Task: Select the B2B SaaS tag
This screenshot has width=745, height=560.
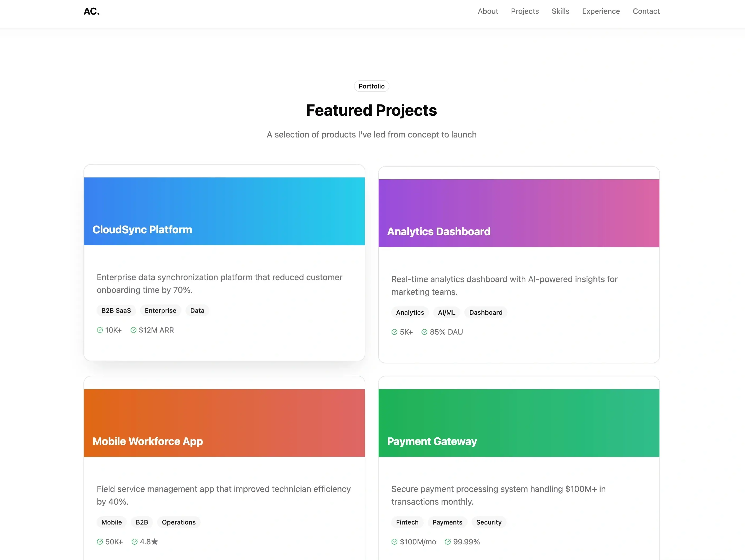Action: pyautogui.click(x=116, y=310)
